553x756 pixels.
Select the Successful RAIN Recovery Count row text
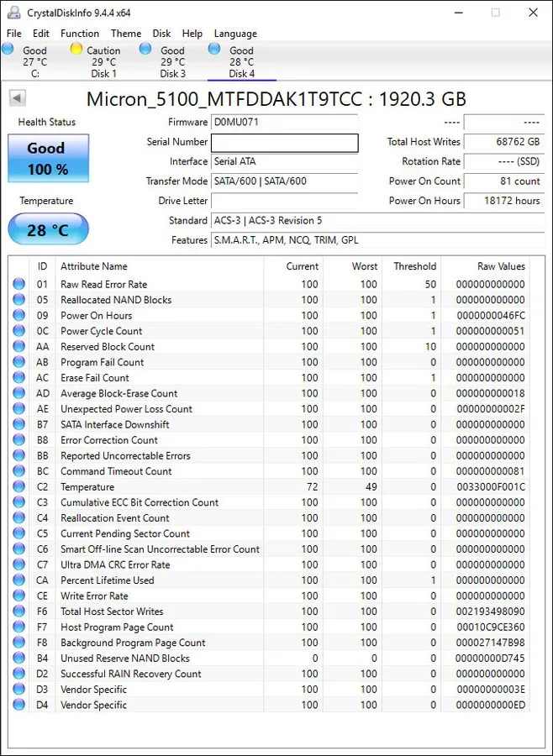coord(131,674)
